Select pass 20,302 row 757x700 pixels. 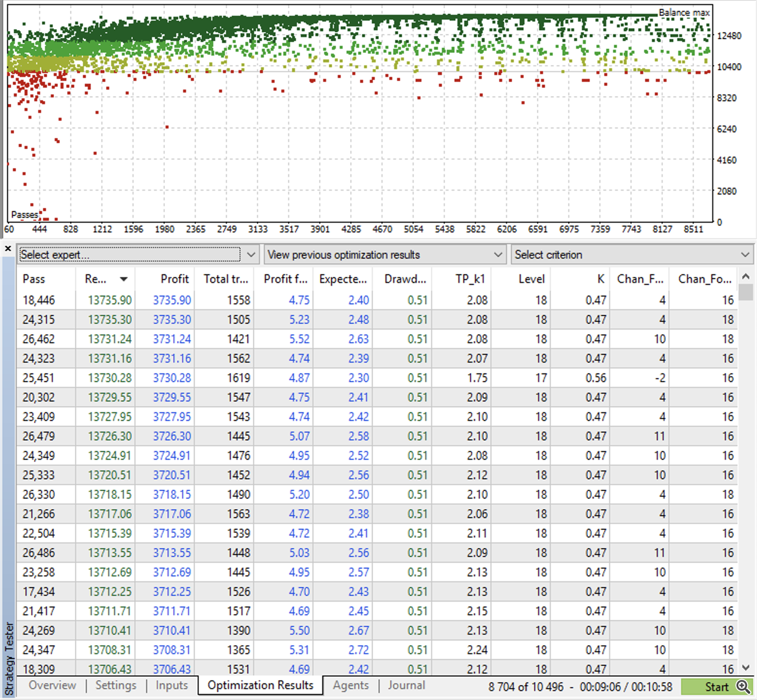point(377,397)
